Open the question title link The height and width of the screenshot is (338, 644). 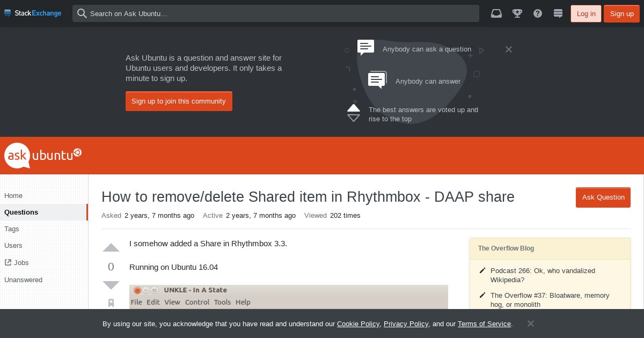point(308,197)
